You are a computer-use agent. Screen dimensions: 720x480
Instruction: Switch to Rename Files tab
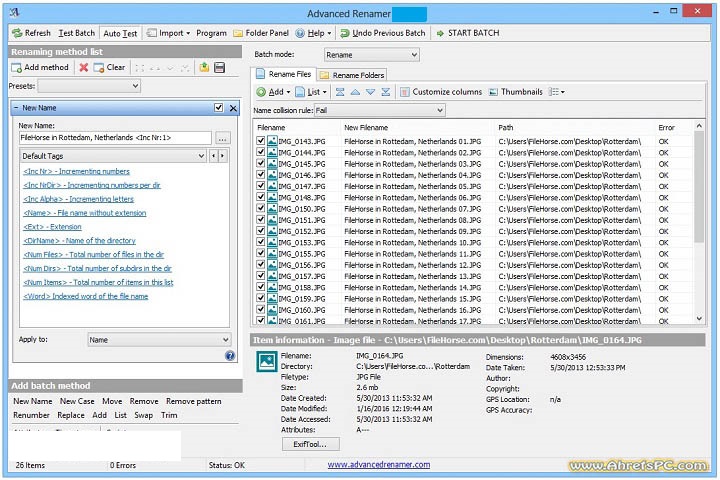(x=284, y=74)
